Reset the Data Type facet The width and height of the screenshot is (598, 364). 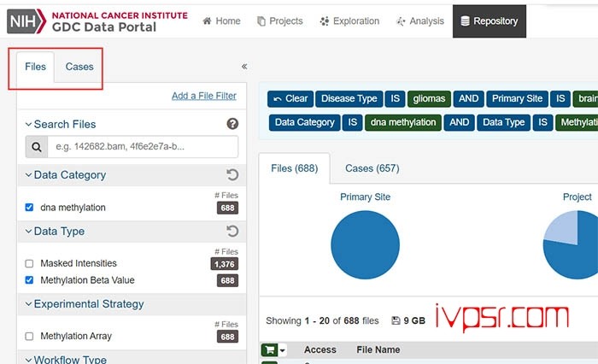point(232,232)
